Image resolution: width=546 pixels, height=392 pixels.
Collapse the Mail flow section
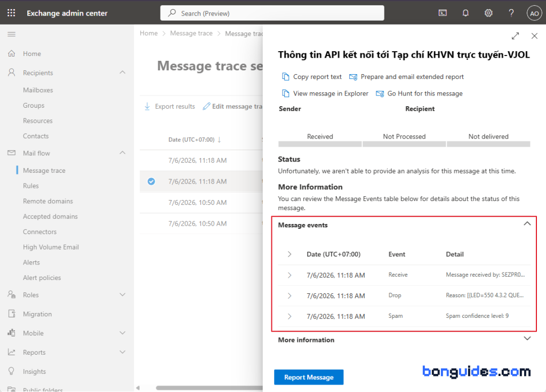pos(123,153)
